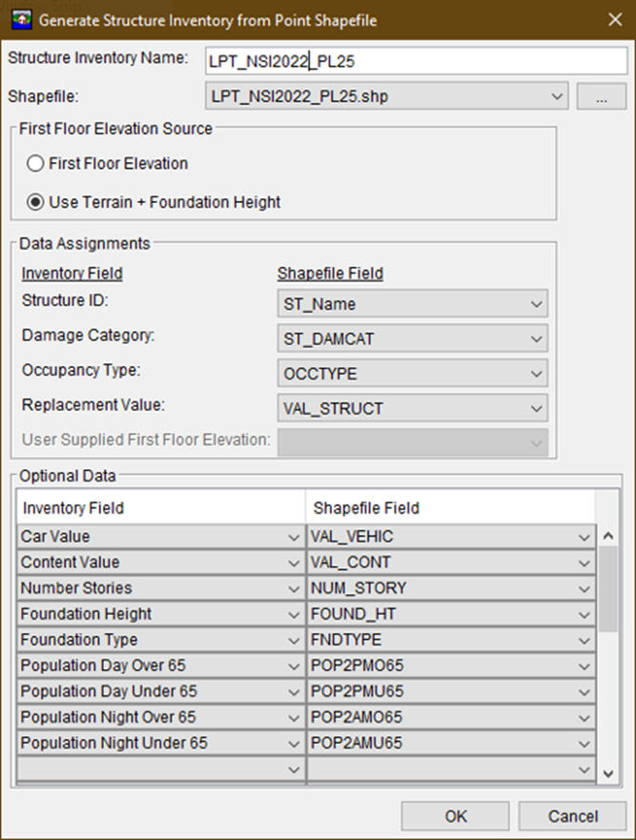Click the browse button next to Shapefile

[602, 96]
